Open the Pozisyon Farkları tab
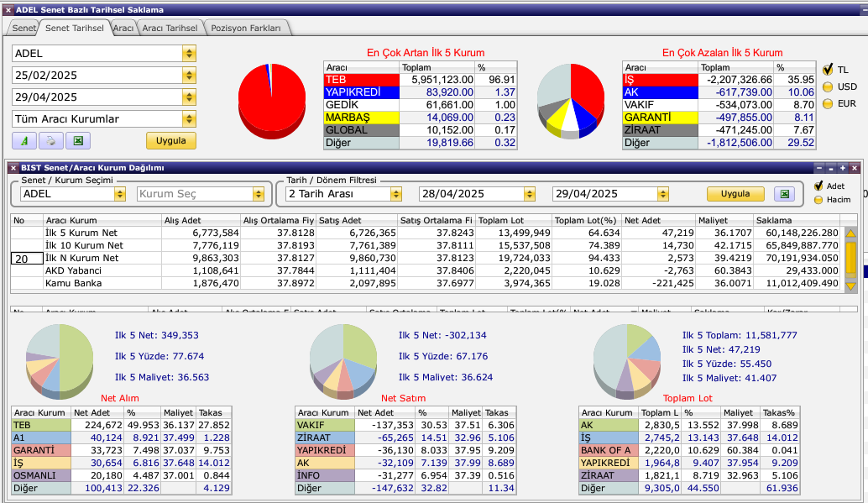 click(246, 28)
